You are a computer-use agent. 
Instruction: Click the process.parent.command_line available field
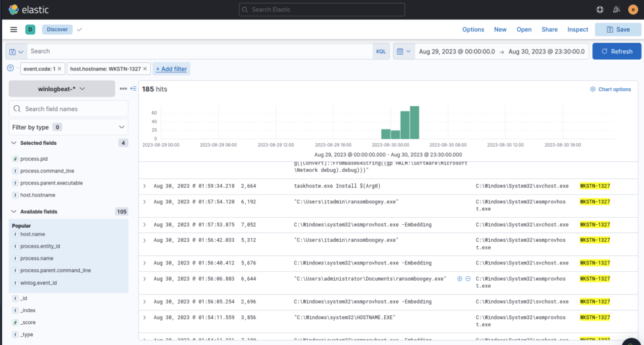55,271
